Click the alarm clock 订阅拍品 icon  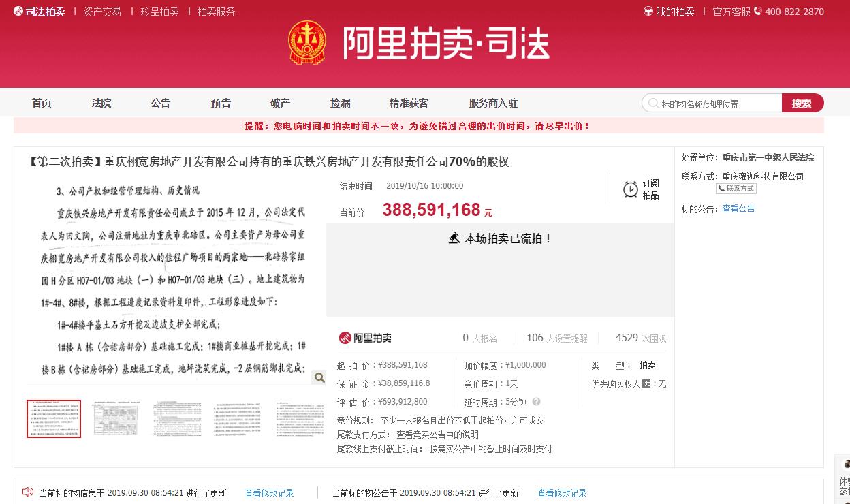(x=631, y=189)
